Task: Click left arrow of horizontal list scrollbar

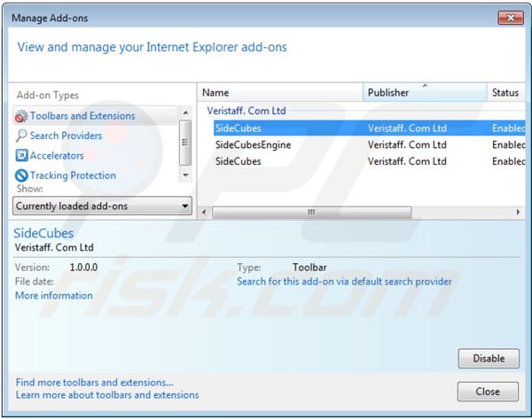Action: point(204,213)
